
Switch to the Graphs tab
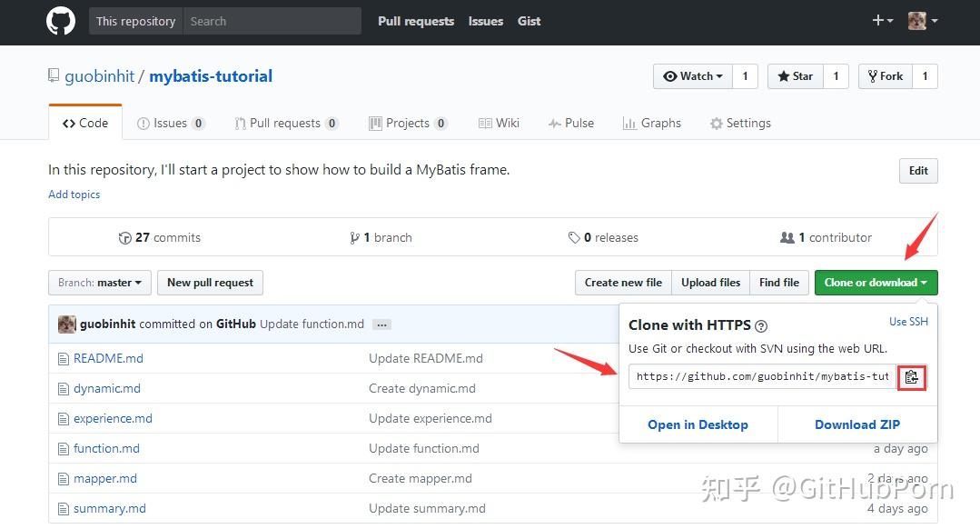[652, 122]
